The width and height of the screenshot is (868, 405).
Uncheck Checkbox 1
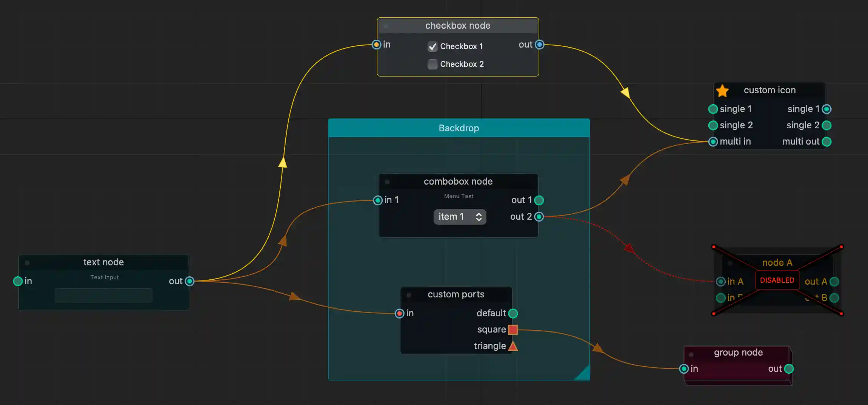[432, 46]
